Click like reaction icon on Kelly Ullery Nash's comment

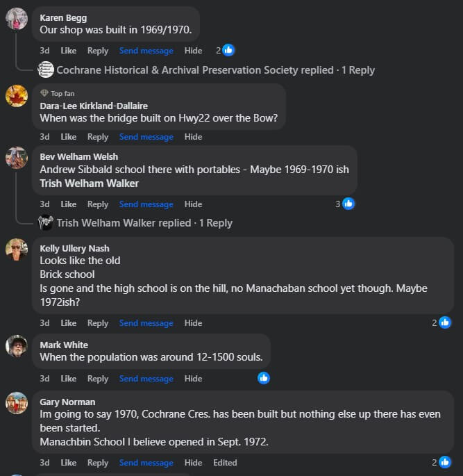445,322
